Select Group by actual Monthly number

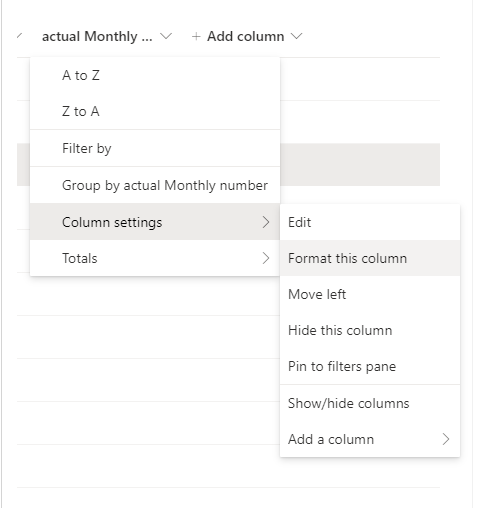pos(155,185)
